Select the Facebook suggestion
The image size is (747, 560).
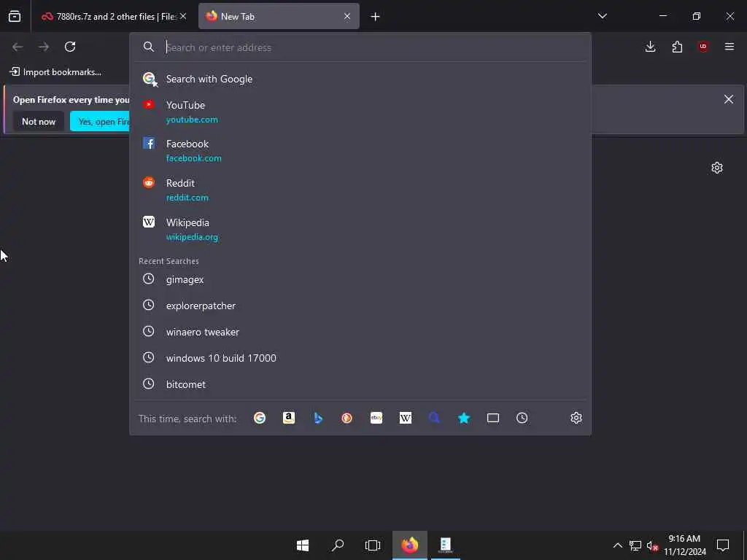[x=360, y=150]
